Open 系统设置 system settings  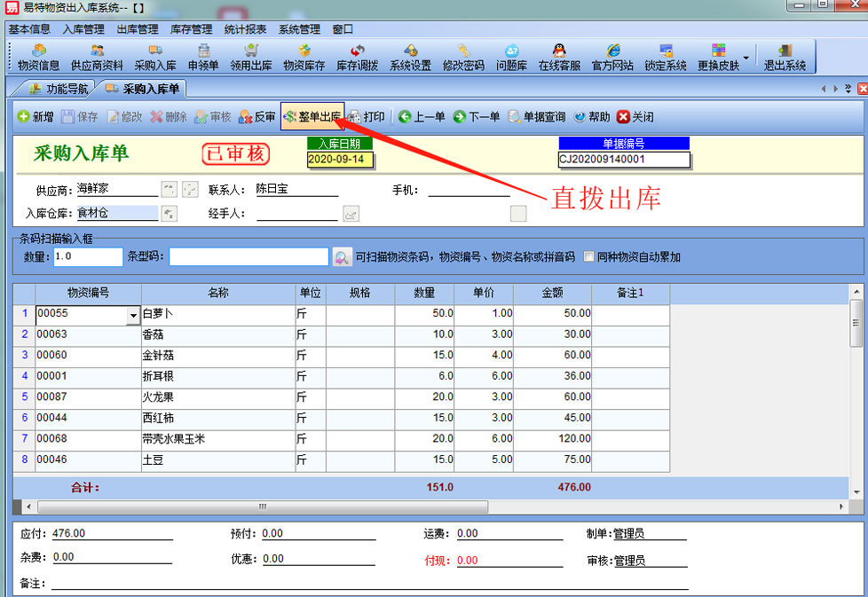(410, 57)
